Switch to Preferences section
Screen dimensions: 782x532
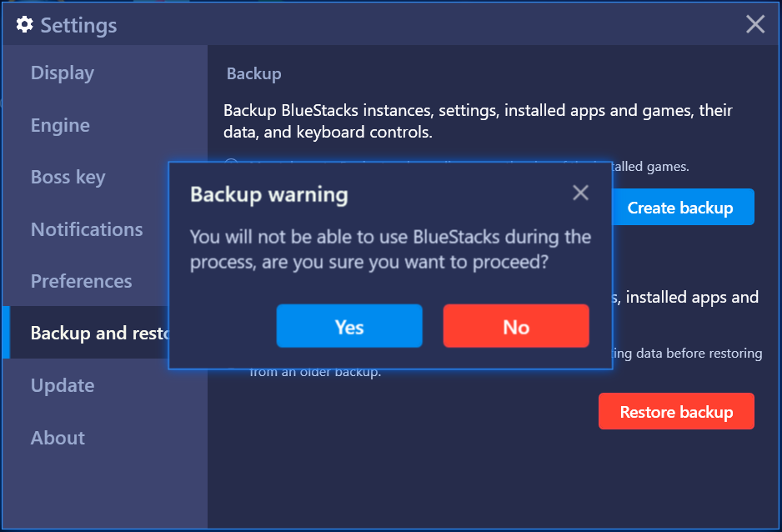click(x=82, y=281)
